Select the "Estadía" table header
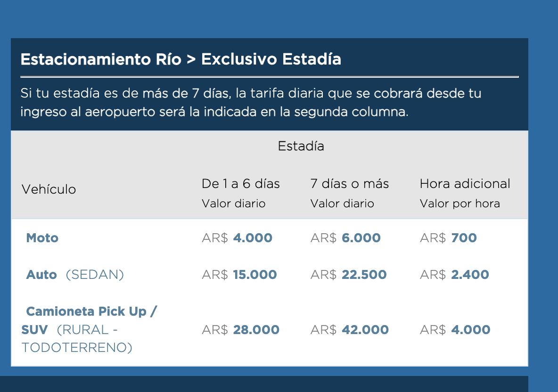The image size is (558, 392). tap(301, 146)
